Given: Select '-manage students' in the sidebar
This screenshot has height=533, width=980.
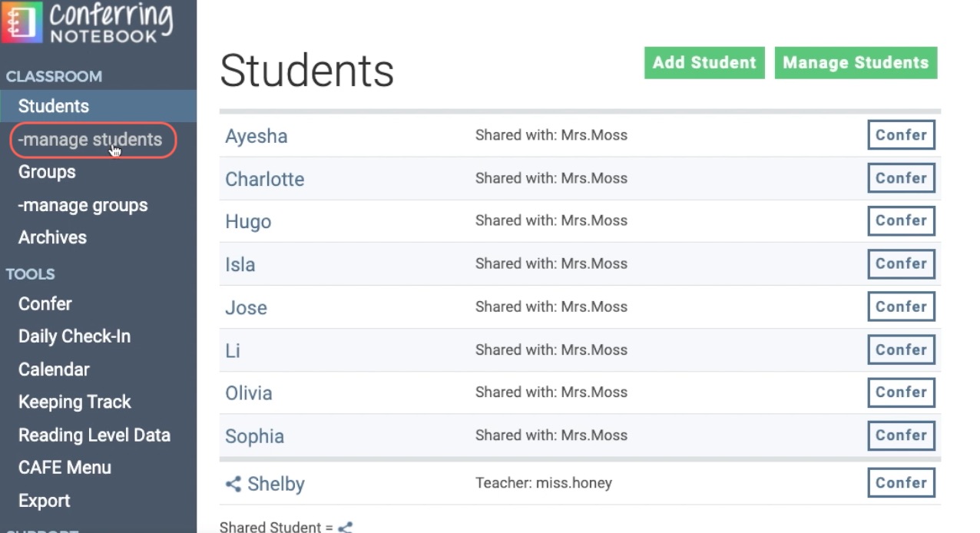Looking at the screenshot, I should point(90,140).
